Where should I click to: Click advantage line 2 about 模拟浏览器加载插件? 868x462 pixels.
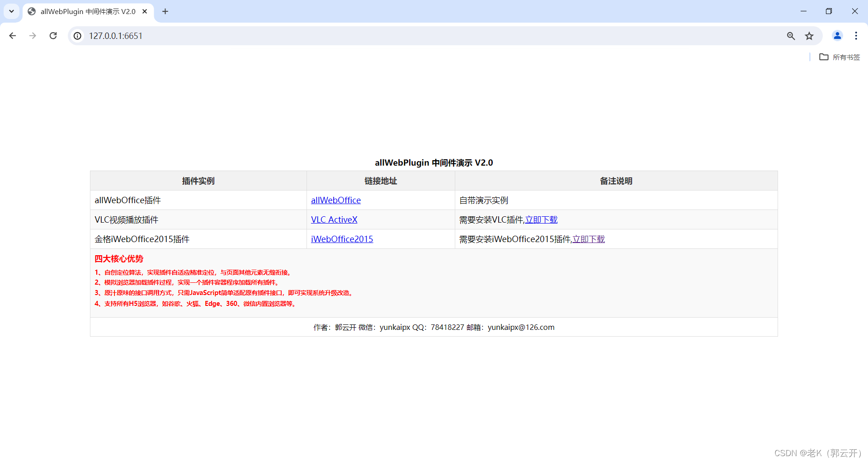[x=188, y=282]
